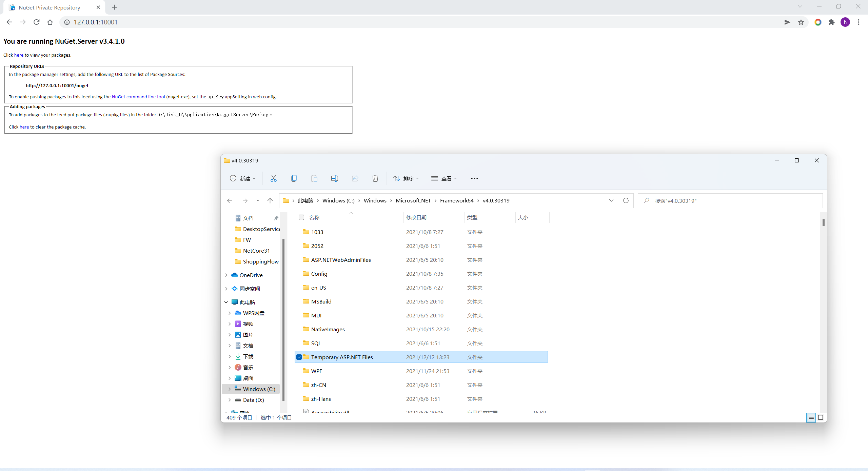
Task: Click the Cut scissors icon in Explorer toolbar
Action: [x=273, y=178]
